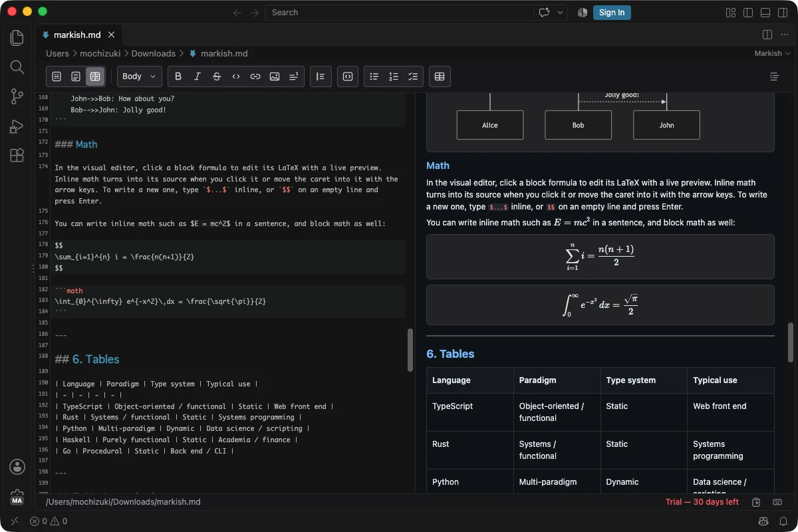Image resolution: width=798 pixels, height=532 pixels.
Task: Expand the chat options dropdown arrow
Action: [561, 12]
